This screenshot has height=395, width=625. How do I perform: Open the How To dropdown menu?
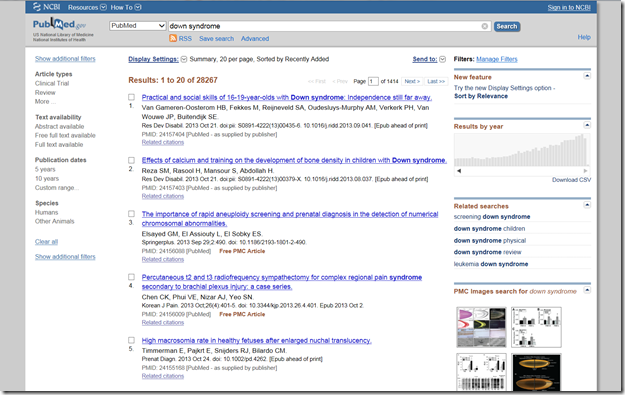coord(126,7)
